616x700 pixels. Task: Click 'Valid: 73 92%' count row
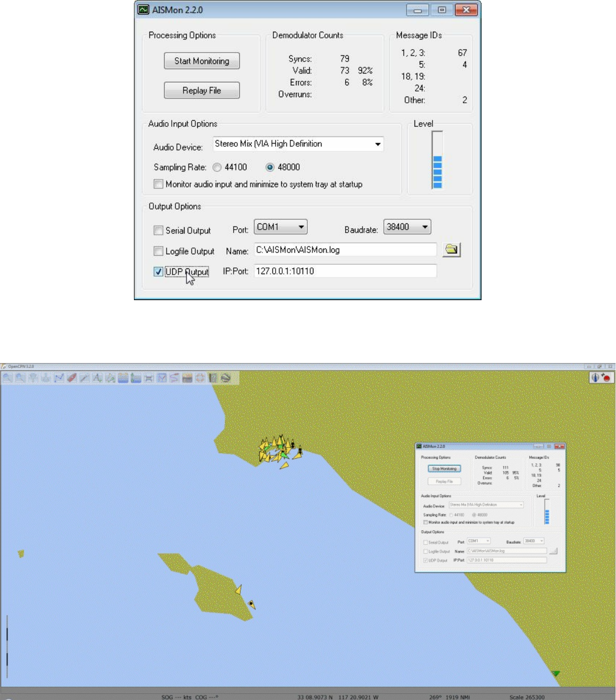click(x=332, y=71)
